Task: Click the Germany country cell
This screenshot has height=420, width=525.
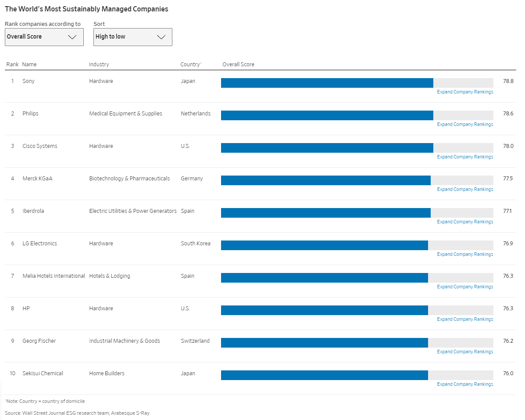Action: (192, 179)
